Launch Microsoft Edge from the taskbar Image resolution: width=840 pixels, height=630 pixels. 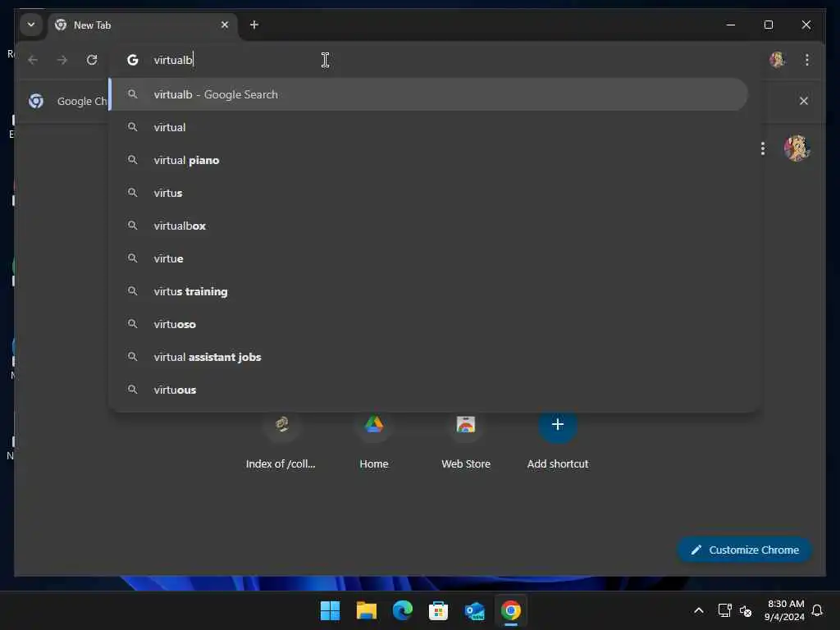pos(402,610)
